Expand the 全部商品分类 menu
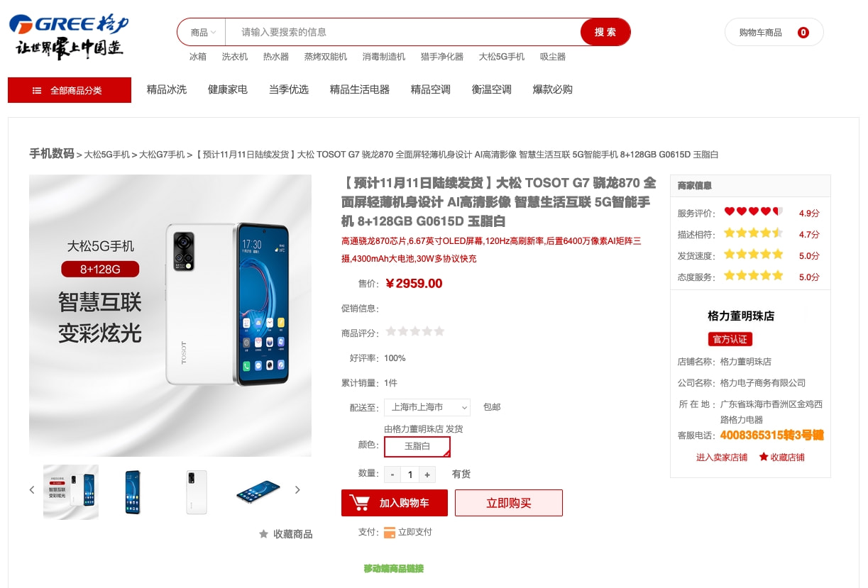The width and height of the screenshot is (868, 588). (x=70, y=90)
